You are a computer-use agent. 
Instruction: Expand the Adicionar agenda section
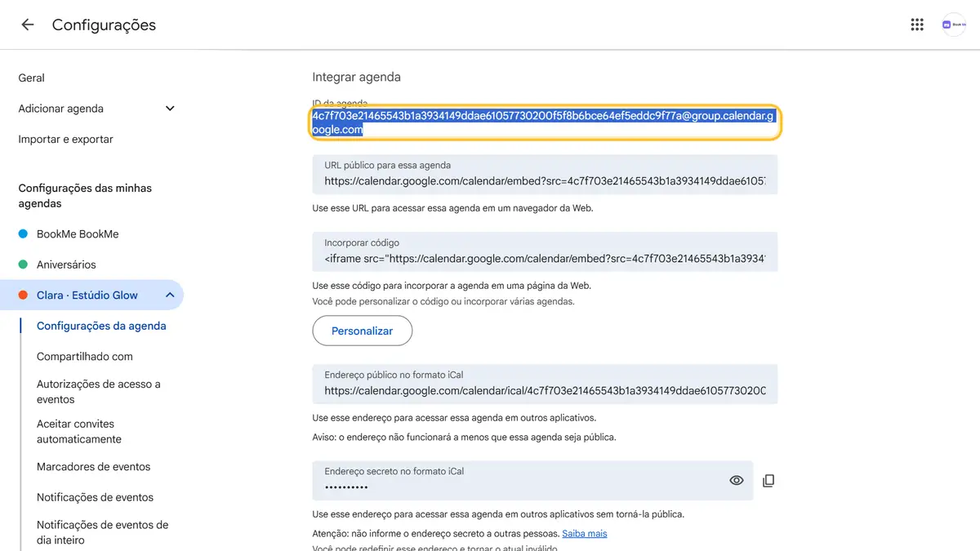click(97, 109)
